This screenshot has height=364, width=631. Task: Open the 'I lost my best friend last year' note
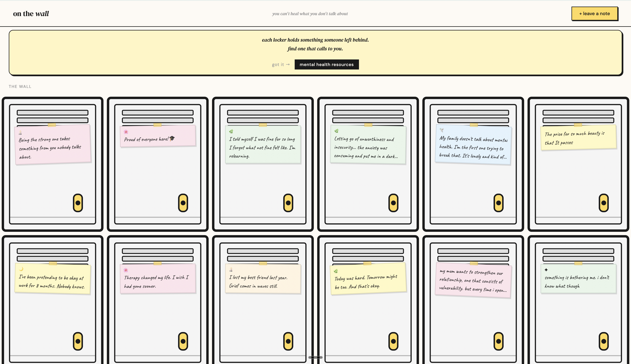coord(263,278)
